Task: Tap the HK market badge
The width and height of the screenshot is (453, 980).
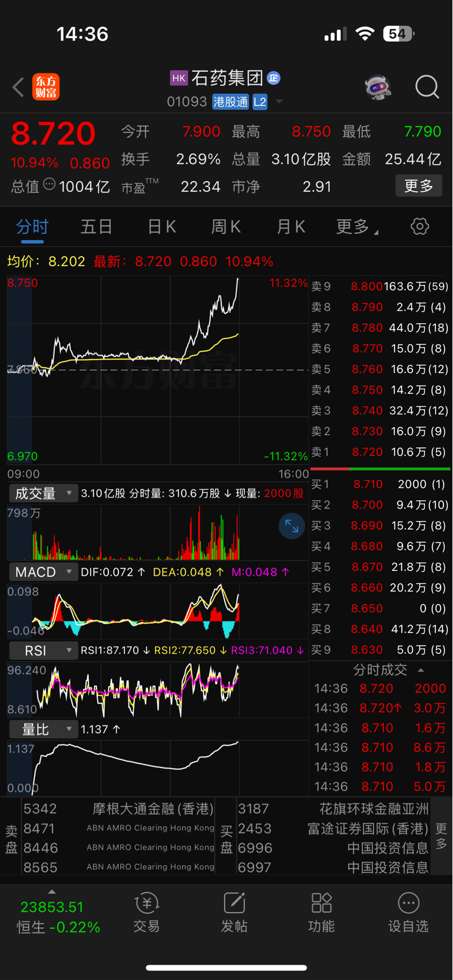Action: (x=178, y=78)
